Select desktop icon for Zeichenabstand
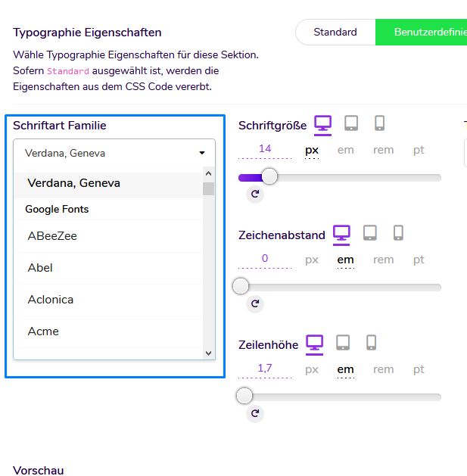Viewport: 467px width, 476px height. pyautogui.click(x=342, y=233)
